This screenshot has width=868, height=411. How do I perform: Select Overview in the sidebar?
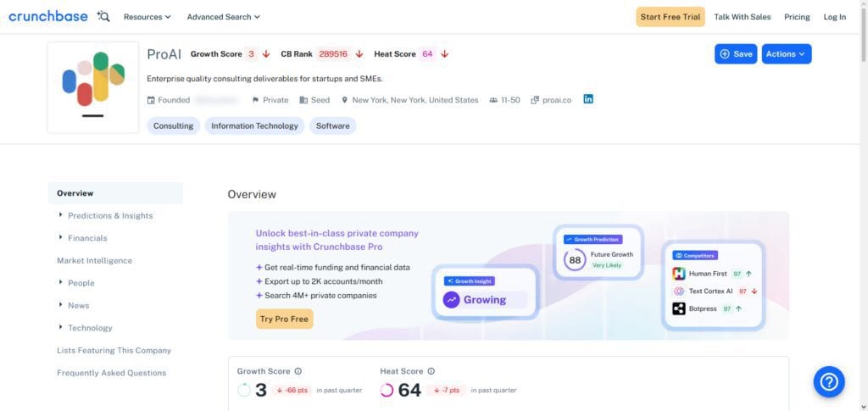(x=115, y=193)
